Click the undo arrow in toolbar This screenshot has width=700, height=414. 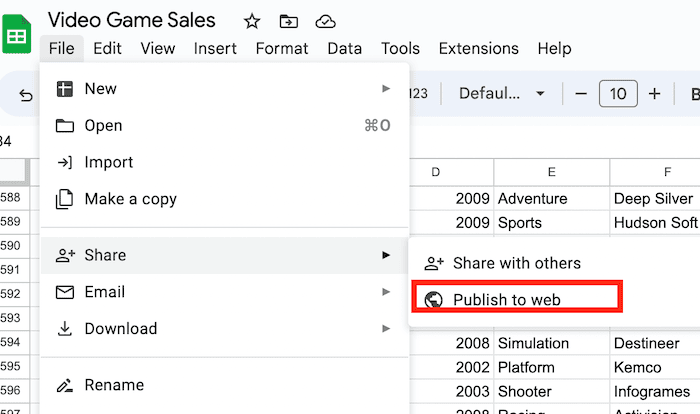[x=26, y=96]
